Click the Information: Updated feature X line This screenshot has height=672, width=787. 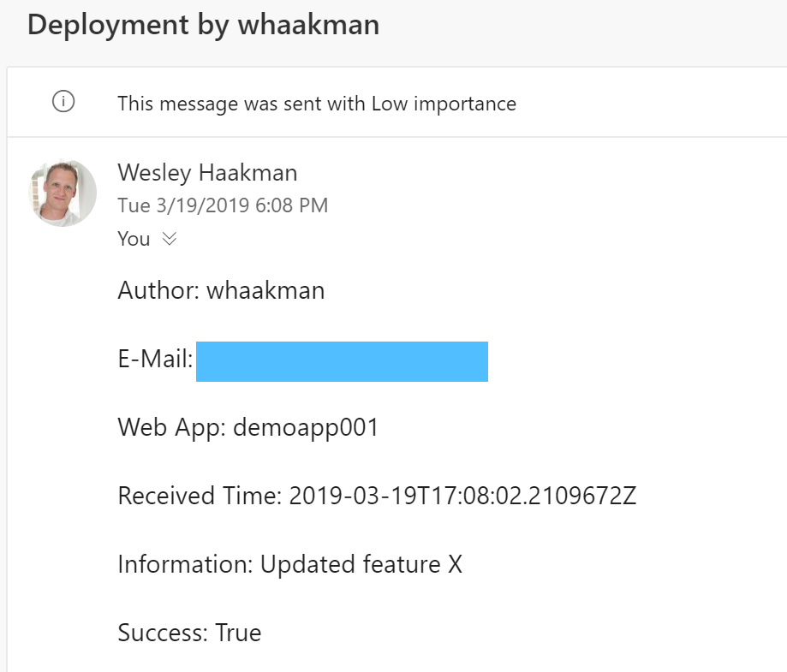tap(290, 564)
